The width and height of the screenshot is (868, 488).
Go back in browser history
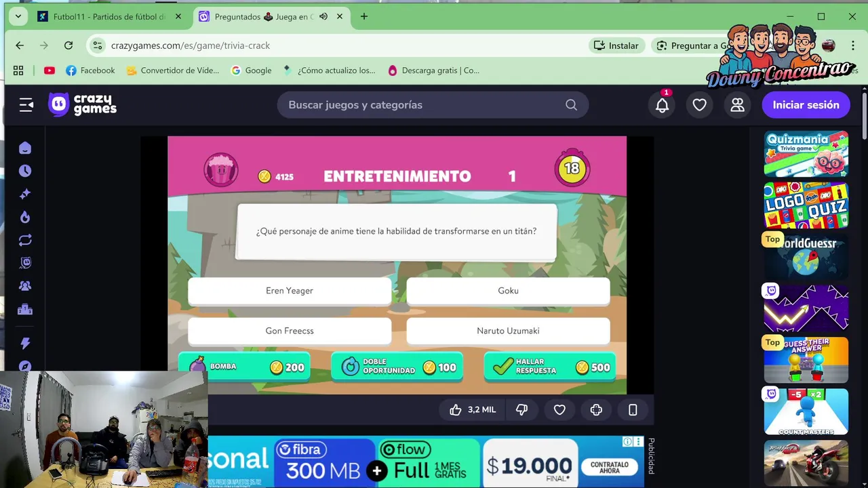point(20,45)
